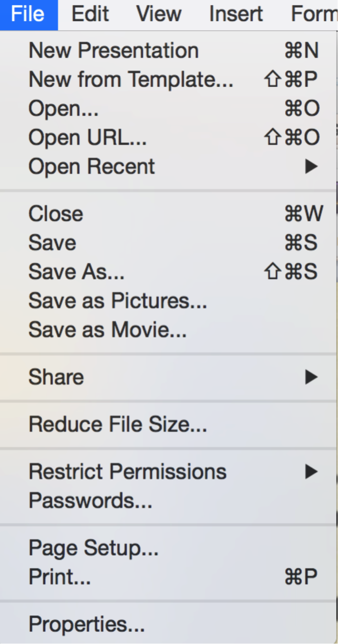Select Save as Movie... entry
Image resolution: width=338 pixels, height=644 pixels.
pos(107,330)
